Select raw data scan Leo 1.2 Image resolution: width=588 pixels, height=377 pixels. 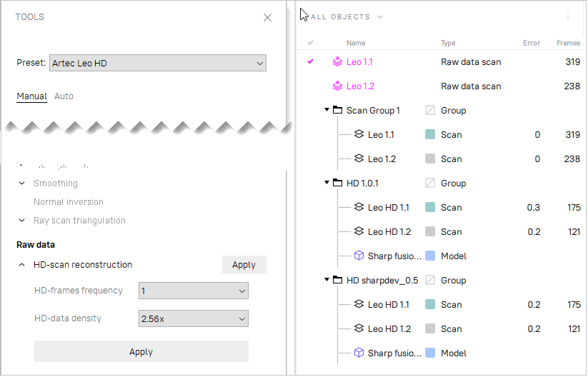click(360, 86)
